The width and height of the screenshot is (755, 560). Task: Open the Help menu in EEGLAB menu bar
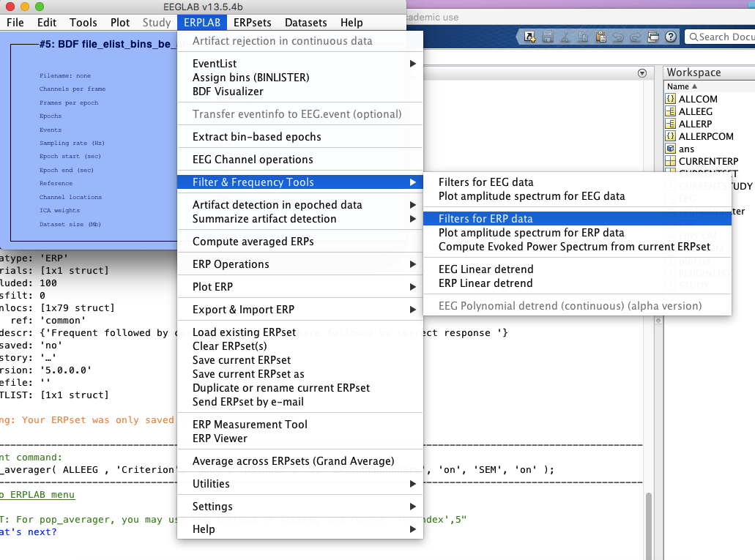point(352,23)
